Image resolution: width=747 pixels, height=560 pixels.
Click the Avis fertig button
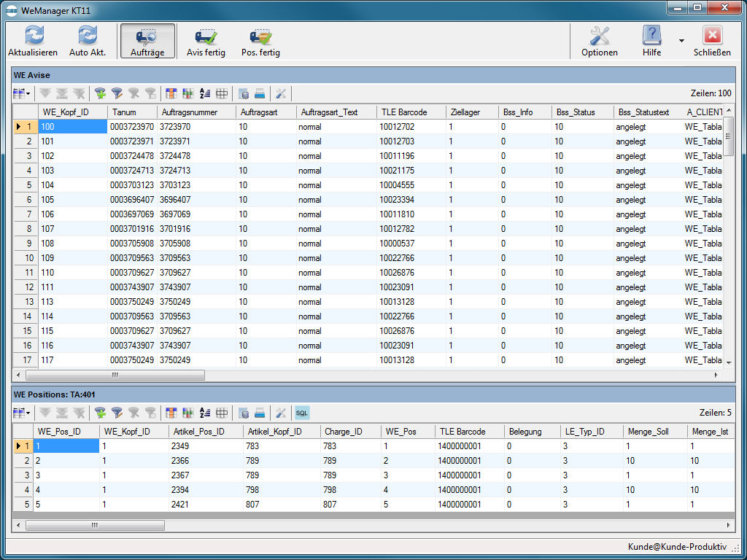point(206,42)
